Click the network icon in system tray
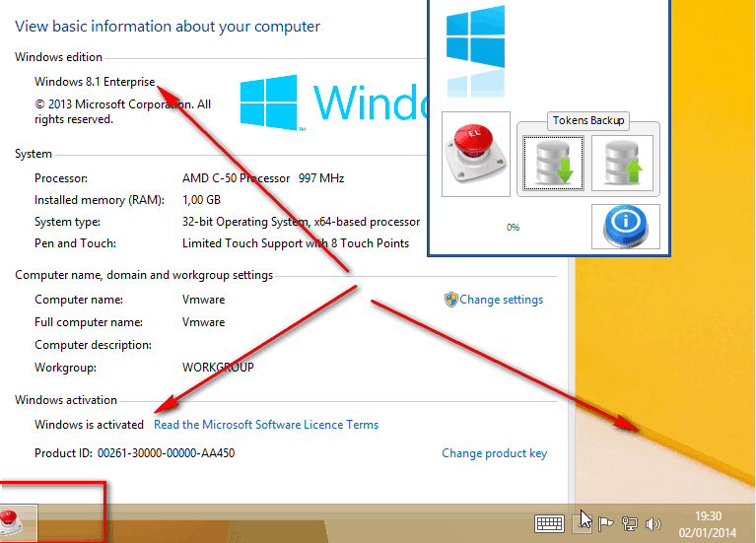 tap(629, 523)
